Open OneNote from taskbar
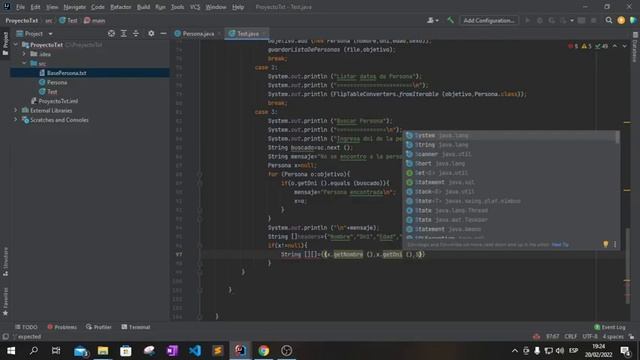This screenshot has width=640, height=360. coord(172,351)
